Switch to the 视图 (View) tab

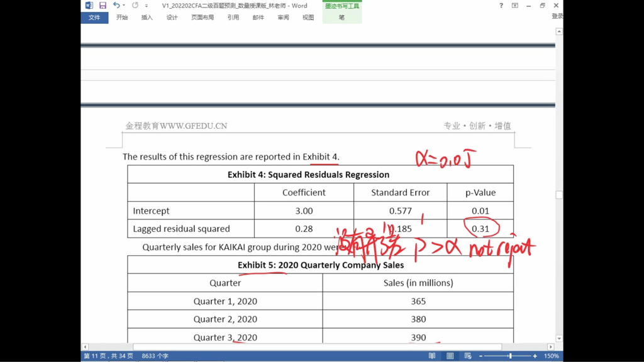pos(308,17)
